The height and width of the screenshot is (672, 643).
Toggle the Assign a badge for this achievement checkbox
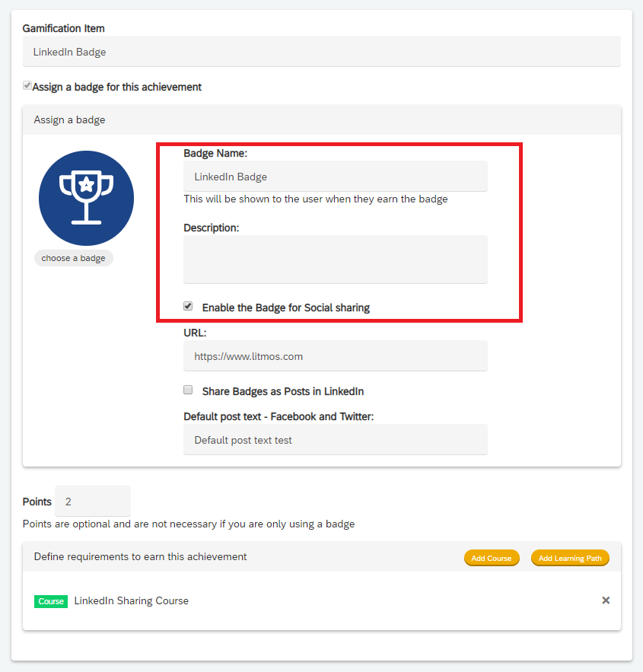click(x=27, y=85)
